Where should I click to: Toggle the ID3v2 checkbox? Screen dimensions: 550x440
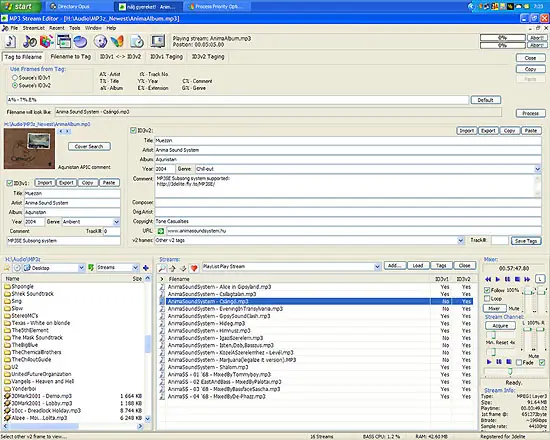tap(133, 131)
